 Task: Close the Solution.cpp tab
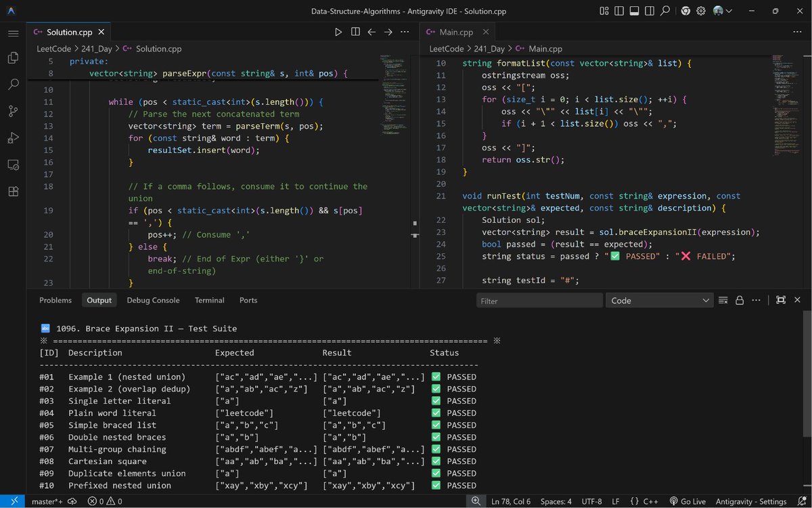tap(101, 32)
